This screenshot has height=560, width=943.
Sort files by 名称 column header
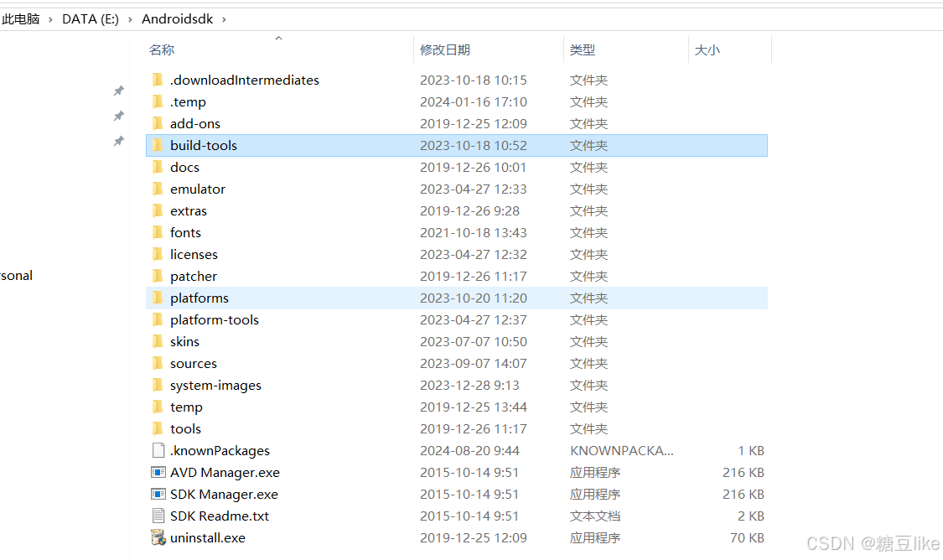pyautogui.click(x=162, y=50)
